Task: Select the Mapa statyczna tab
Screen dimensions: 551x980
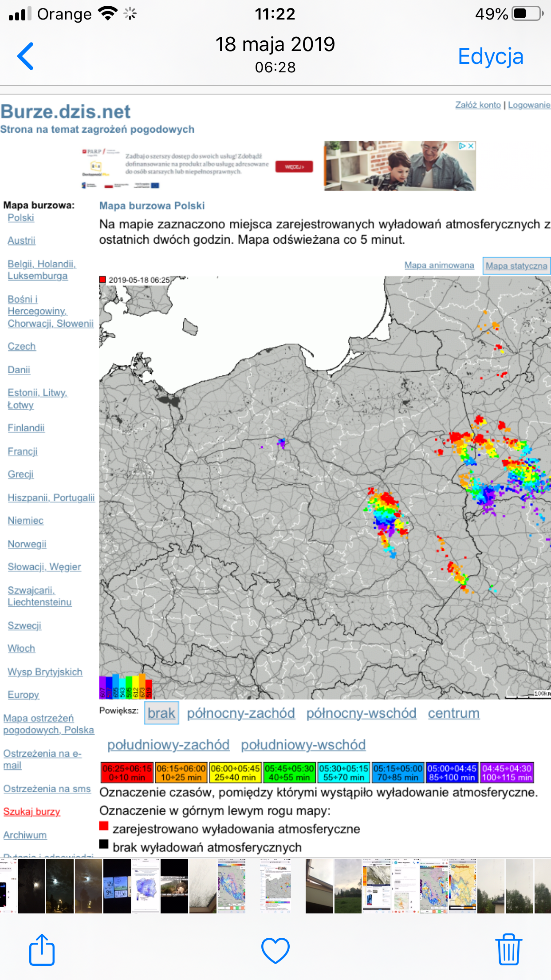Action: click(516, 266)
